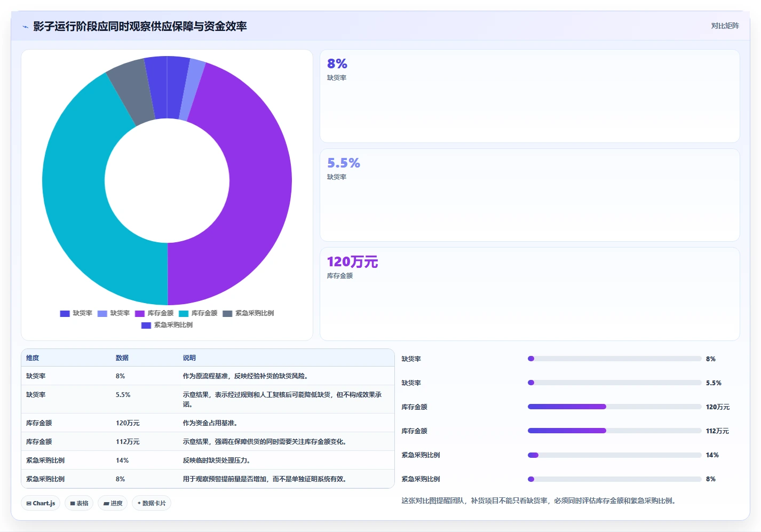
Task: Click the progress bar valued 120万元
Action: click(614, 407)
